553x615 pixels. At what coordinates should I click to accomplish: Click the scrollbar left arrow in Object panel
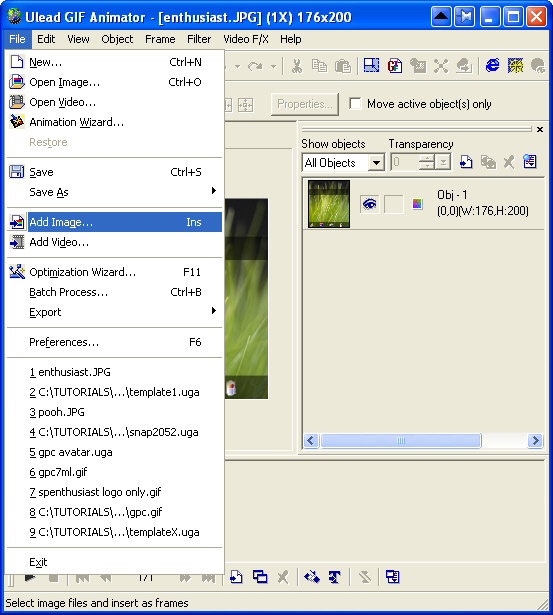311,440
